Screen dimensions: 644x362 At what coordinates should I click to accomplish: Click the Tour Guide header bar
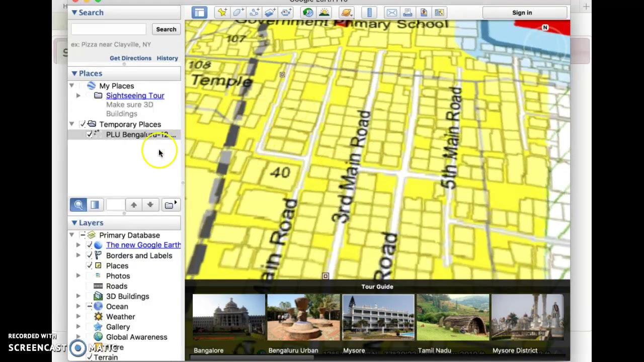pyautogui.click(x=377, y=287)
